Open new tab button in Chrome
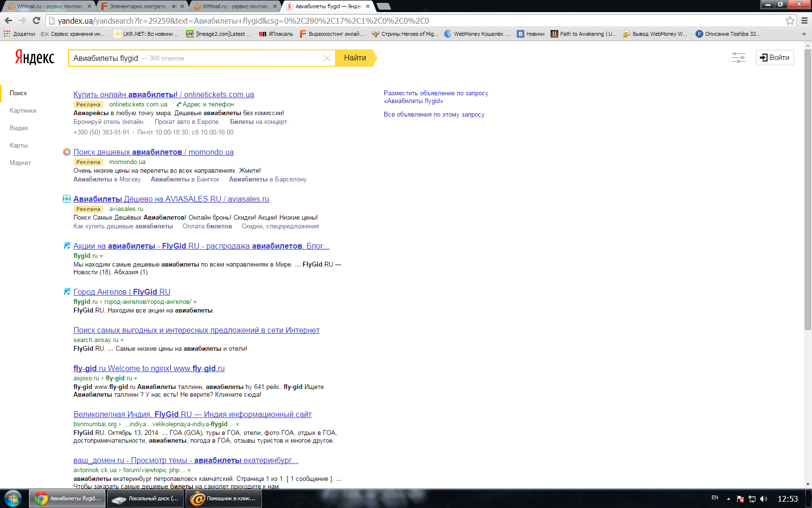Viewport: 812px width, 508px height. (383, 6)
